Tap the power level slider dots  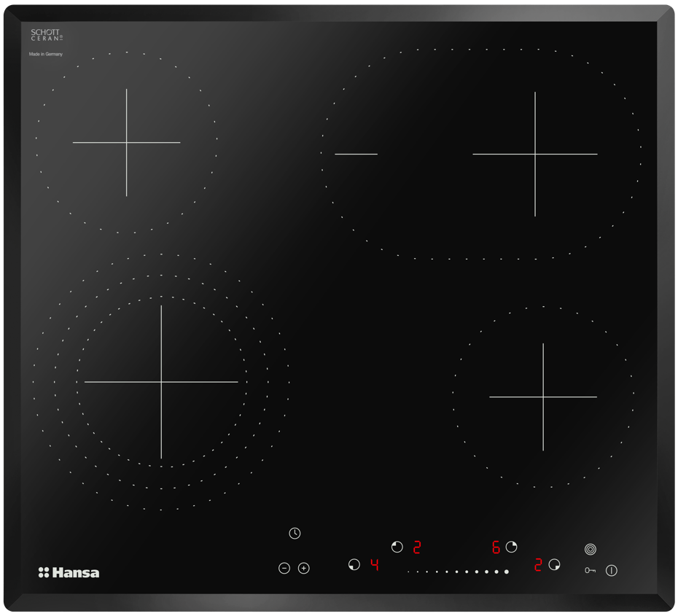point(458,572)
